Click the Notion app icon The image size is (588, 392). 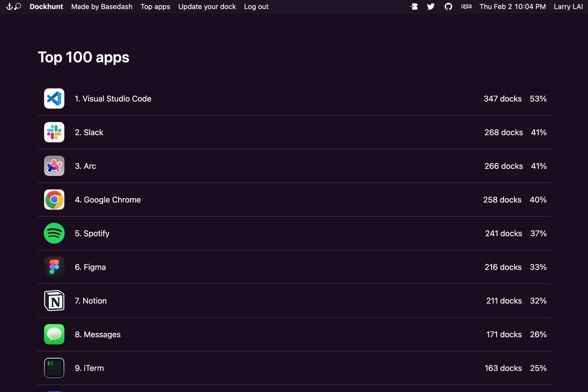click(54, 301)
